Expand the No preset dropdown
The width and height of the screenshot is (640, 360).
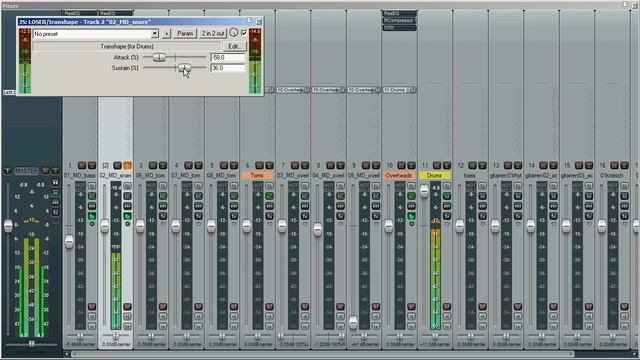pyautogui.click(x=155, y=33)
